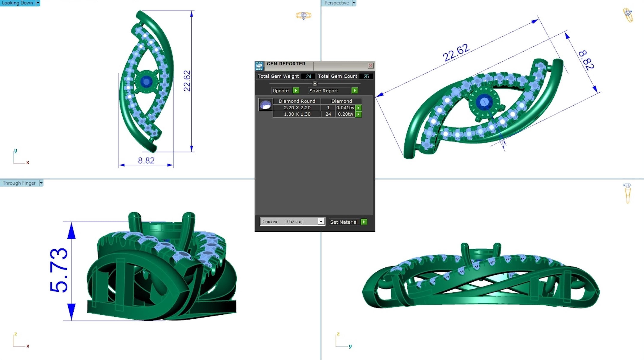The height and width of the screenshot is (360, 644).
Task: Select the Through Finger viewport tab
Action: [19, 183]
